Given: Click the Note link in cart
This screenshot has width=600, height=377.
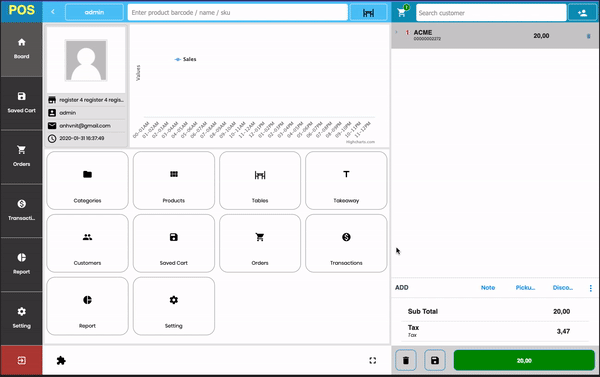Looking at the screenshot, I should (x=488, y=287).
